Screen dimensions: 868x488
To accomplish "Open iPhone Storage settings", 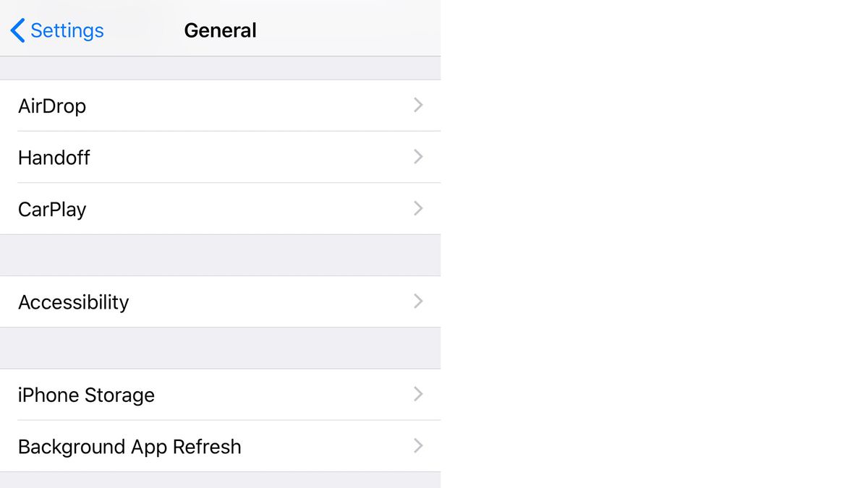I will coord(217,395).
